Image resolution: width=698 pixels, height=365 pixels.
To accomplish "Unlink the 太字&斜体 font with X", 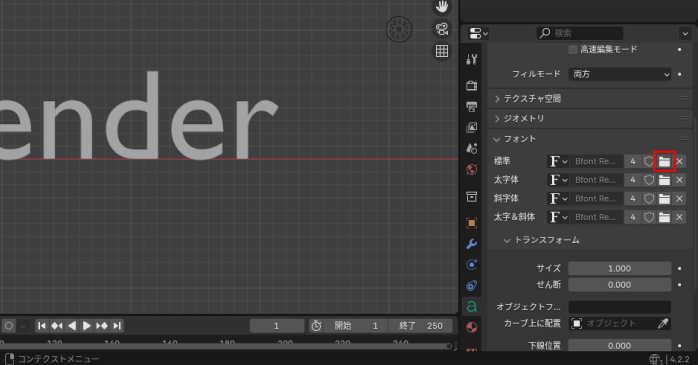I will click(x=679, y=217).
